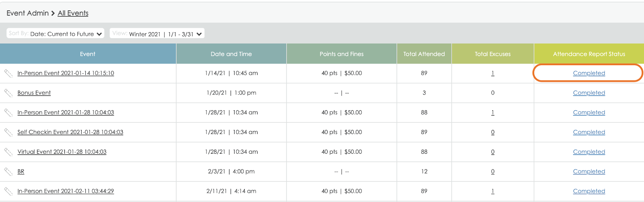This screenshot has width=644, height=202.
Task: Click edit pencil for In-Person Event 2021-01-14
Action: tap(8, 73)
